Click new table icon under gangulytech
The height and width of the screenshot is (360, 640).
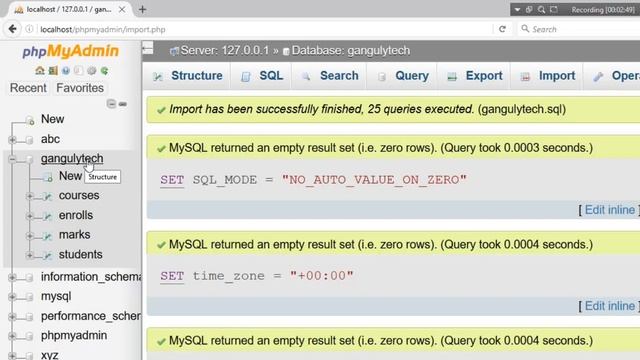48,177
